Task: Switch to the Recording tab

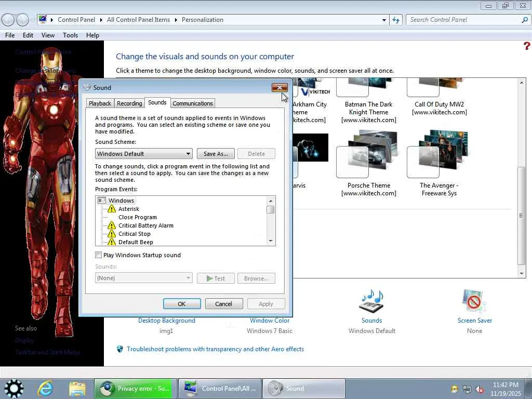Action: (129, 103)
